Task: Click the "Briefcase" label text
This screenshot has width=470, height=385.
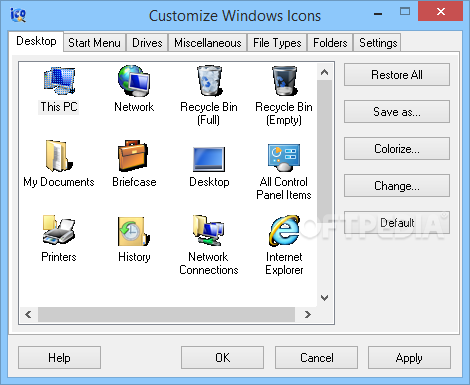Action: (134, 182)
